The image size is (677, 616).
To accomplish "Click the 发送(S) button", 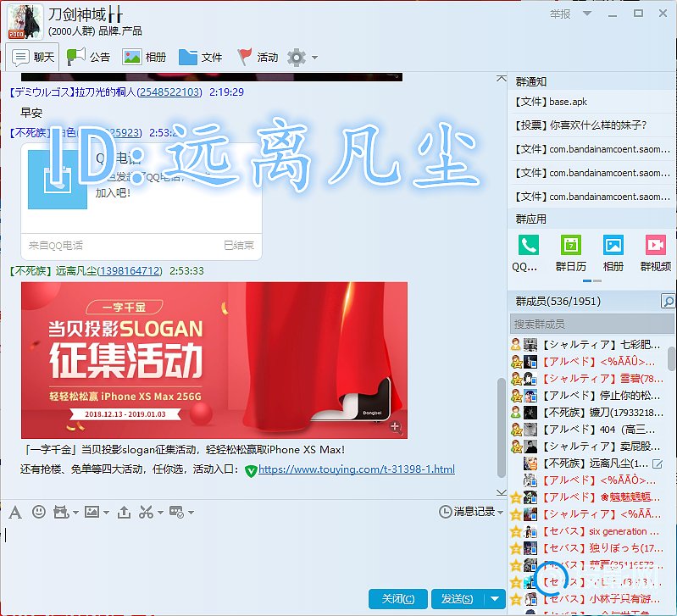I will click(458, 599).
